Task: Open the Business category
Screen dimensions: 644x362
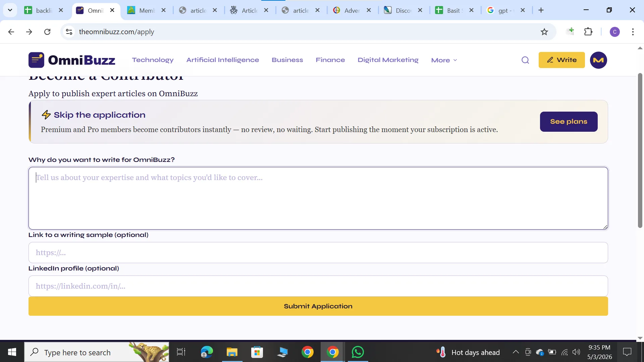Action: [x=287, y=60]
